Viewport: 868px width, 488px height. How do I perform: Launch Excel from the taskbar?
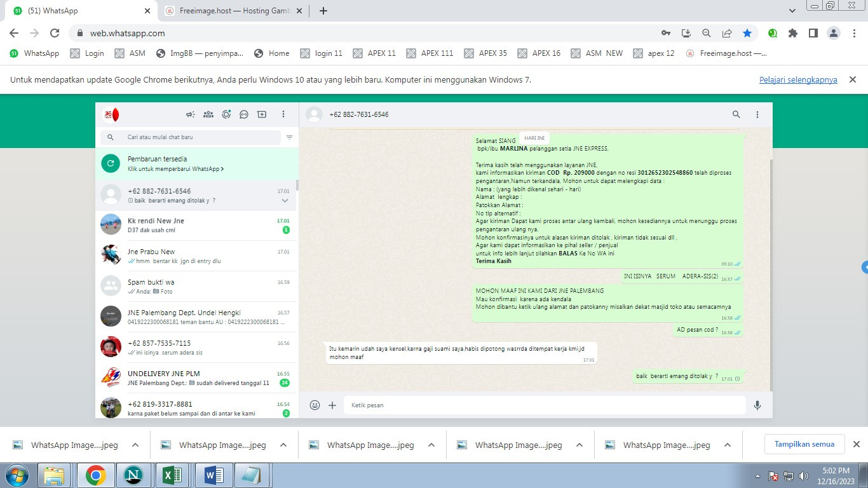(x=173, y=475)
